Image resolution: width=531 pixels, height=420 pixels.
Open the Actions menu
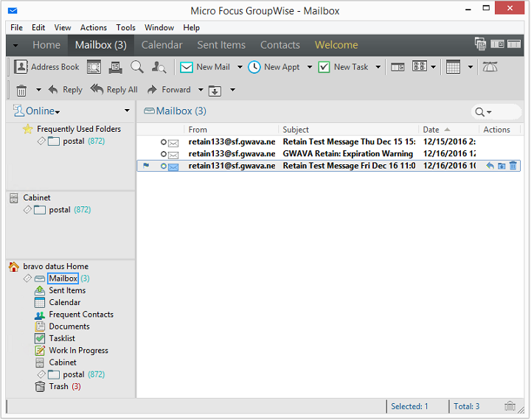(93, 27)
